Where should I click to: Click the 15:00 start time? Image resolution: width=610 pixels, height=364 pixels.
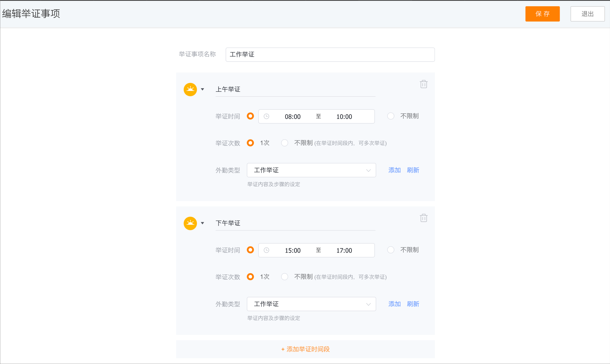[x=293, y=250]
